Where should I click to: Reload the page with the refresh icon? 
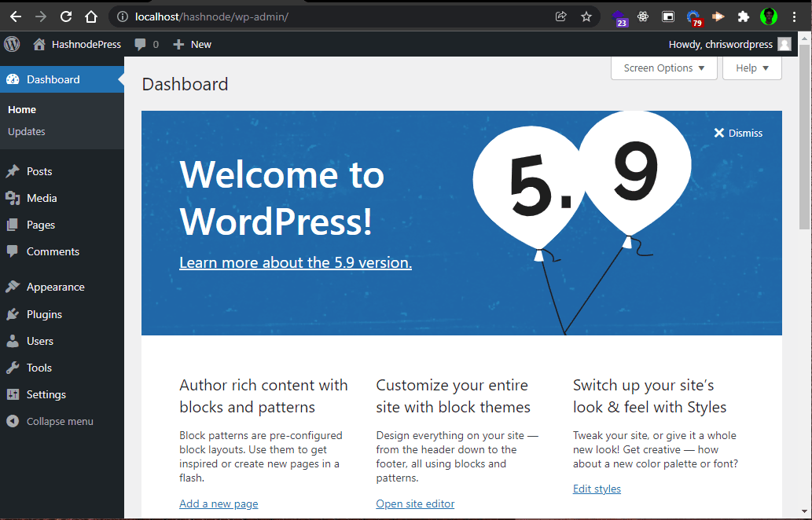pos(66,16)
